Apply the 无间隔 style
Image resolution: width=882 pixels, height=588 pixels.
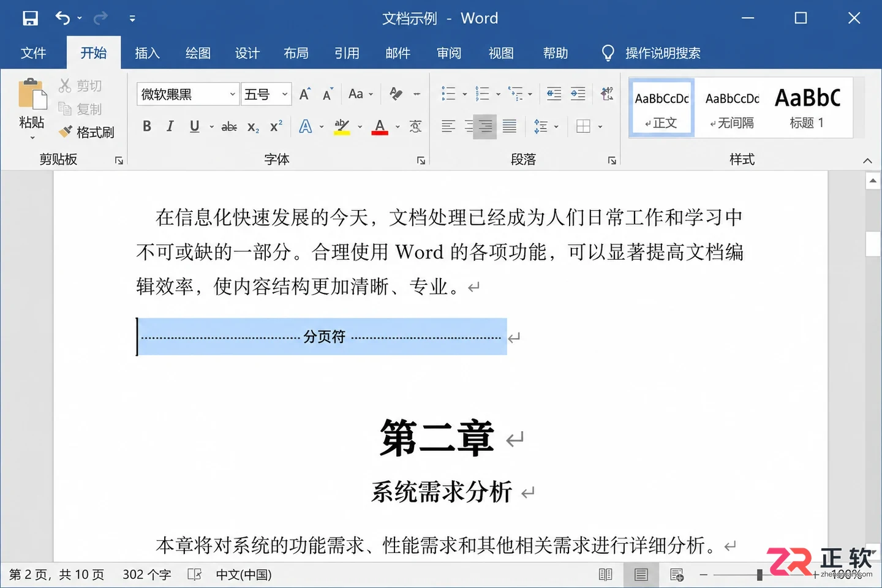[x=732, y=108]
